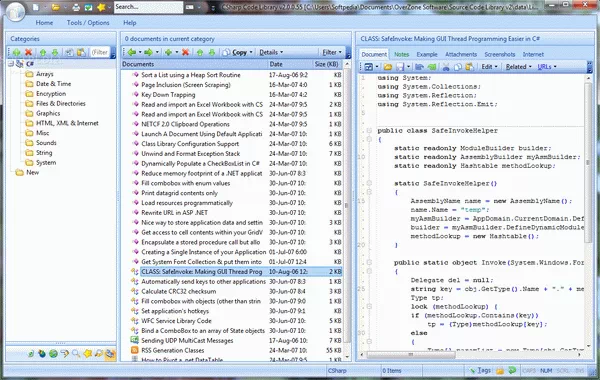Image resolution: width=600 pixels, height=380 pixels.
Task: Move document down using the down arrow icon
Action: (x=212, y=52)
